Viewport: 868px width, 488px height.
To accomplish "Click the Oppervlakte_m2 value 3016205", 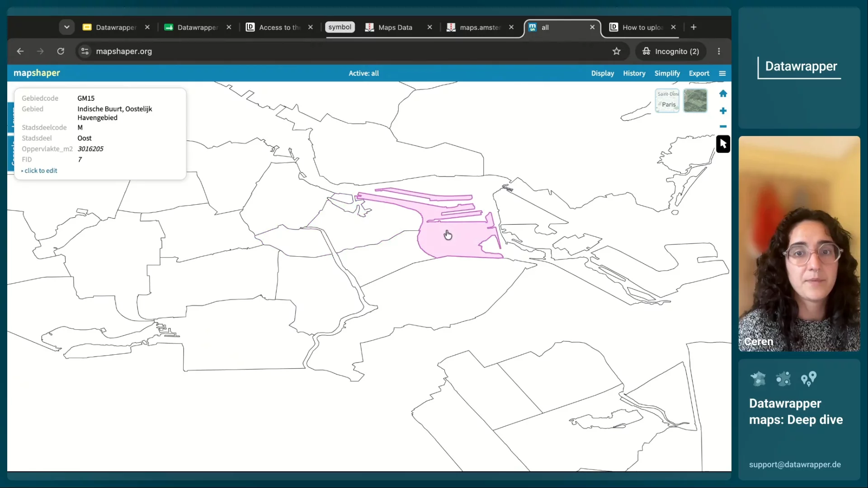I will click(x=90, y=149).
